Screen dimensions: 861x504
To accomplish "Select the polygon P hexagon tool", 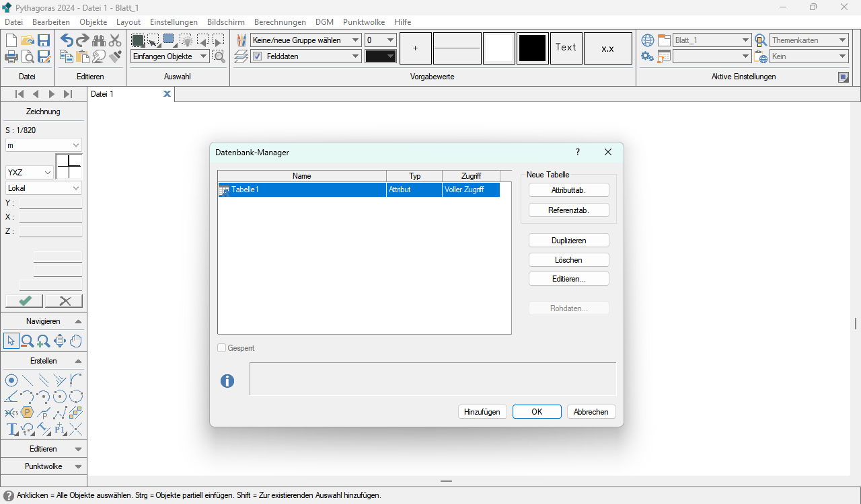I will click(28, 413).
